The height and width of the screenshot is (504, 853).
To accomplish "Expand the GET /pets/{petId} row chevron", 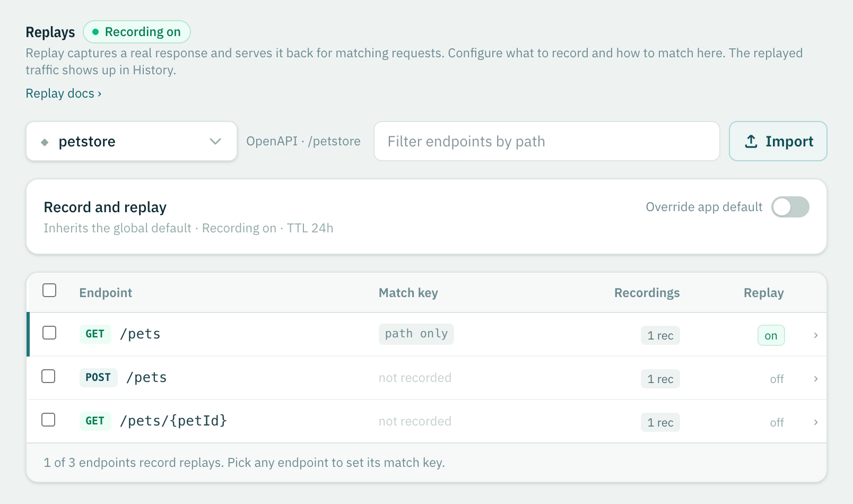I will 816,422.
